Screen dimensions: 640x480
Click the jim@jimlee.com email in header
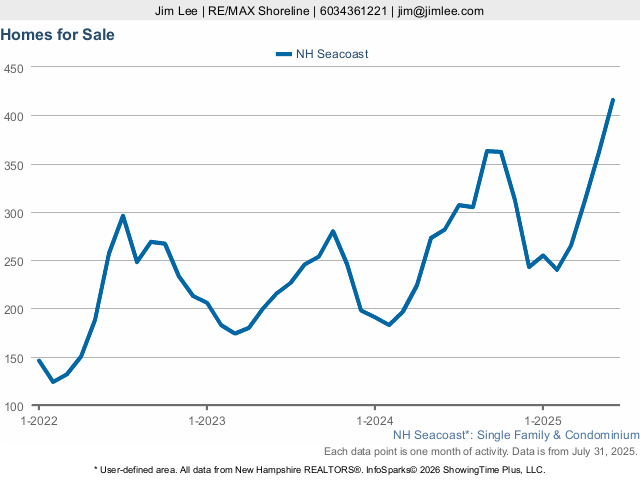442,10
